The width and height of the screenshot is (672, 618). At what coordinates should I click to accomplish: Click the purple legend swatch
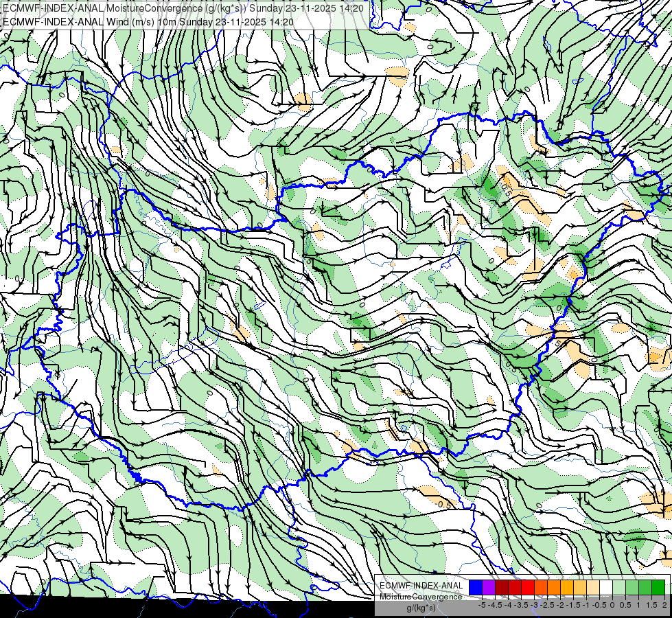(489, 588)
